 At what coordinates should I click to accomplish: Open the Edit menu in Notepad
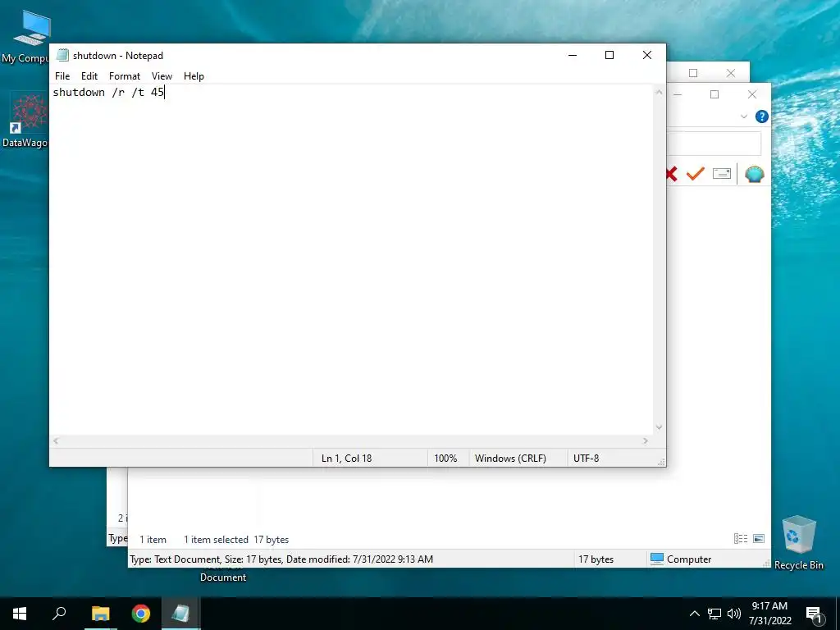89,76
